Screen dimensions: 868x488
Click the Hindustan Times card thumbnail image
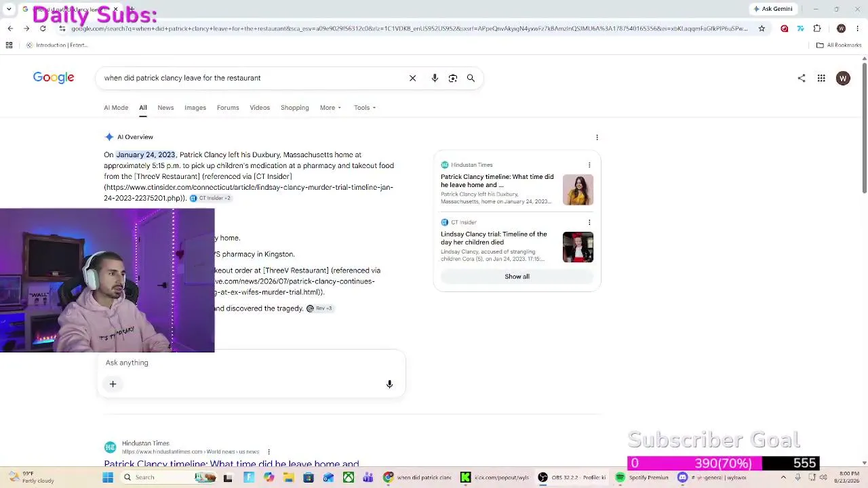[578, 190]
